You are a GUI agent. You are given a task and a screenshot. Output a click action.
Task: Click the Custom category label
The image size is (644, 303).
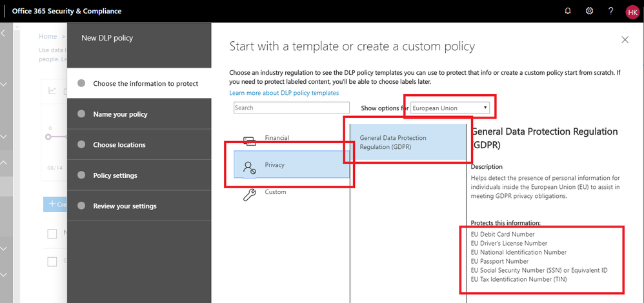[275, 191]
